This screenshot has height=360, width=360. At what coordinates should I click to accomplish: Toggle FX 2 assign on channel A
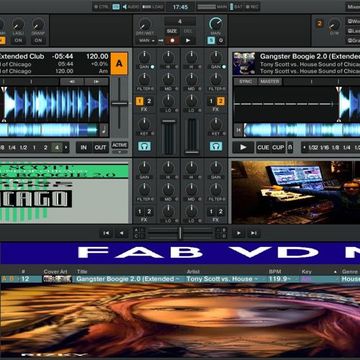149,101
